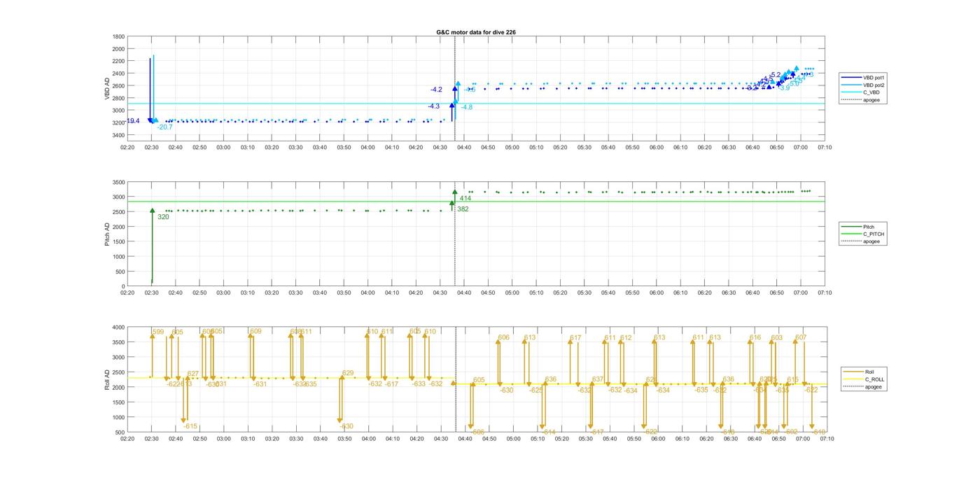Image resolution: width=980 pixels, height=485 pixels.
Task: Click the "1800" tick on the VBD y-axis
Action: pos(119,36)
